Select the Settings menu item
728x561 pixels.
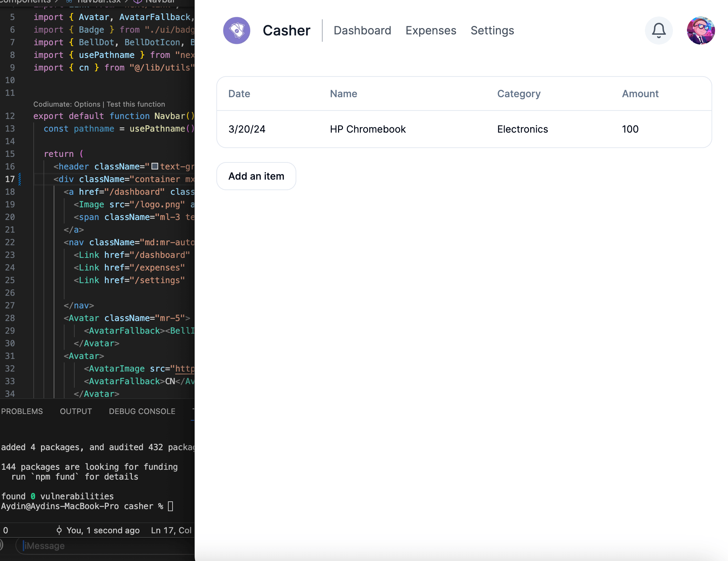point(492,30)
